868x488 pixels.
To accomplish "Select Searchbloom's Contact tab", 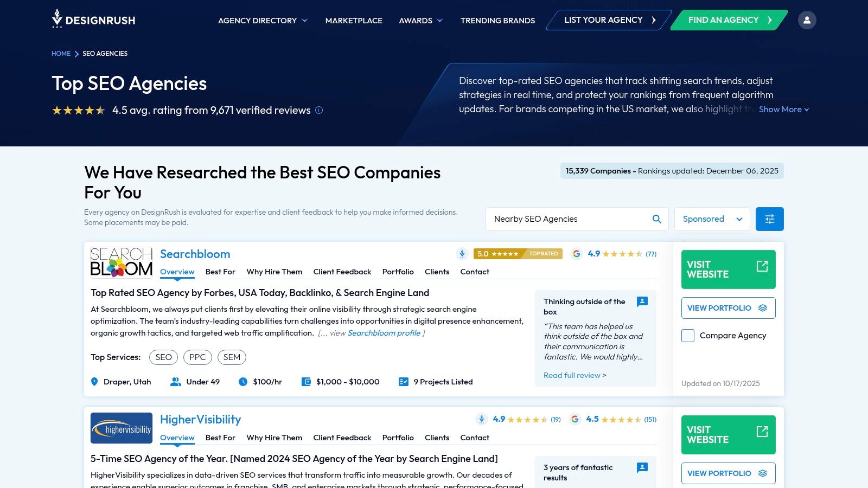I will [475, 272].
